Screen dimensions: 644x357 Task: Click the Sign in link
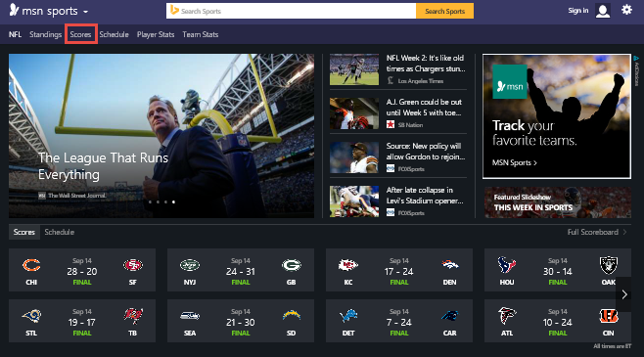[x=578, y=11]
